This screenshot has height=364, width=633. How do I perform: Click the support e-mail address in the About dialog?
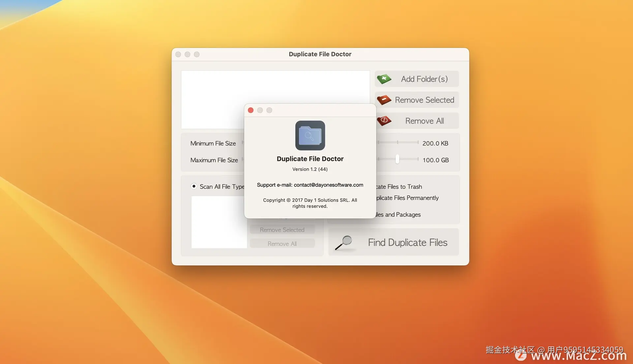coord(328,185)
